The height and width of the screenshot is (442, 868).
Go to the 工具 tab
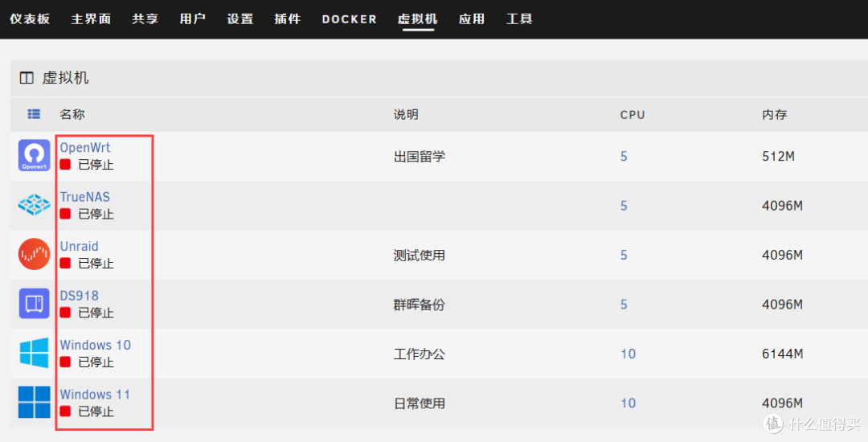[x=519, y=18]
